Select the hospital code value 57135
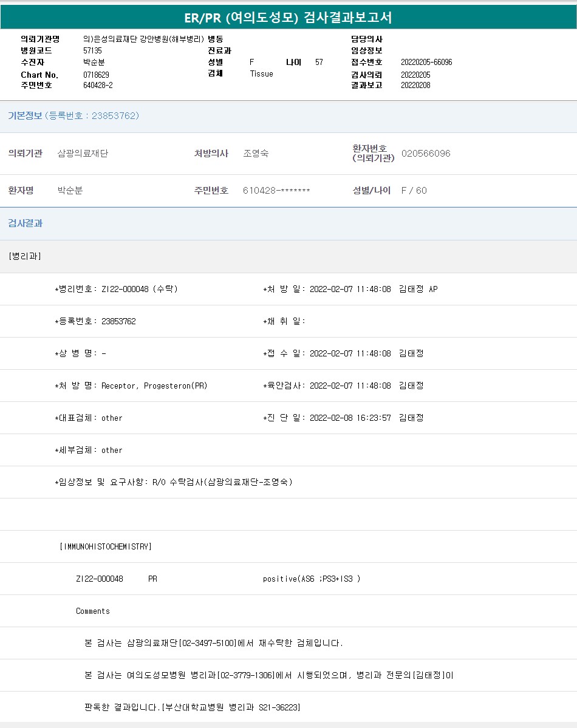 click(92, 50)
